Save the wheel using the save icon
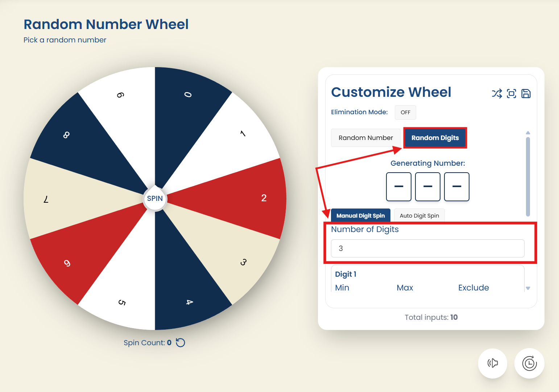The image size is (559, 392). click(526, 94)
